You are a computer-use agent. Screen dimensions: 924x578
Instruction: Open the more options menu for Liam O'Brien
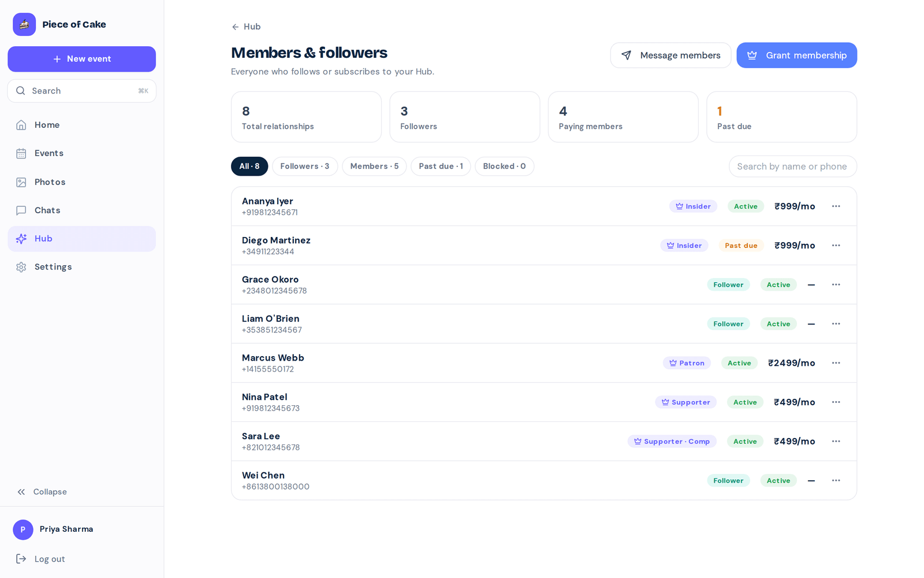(x=836, y=324)
